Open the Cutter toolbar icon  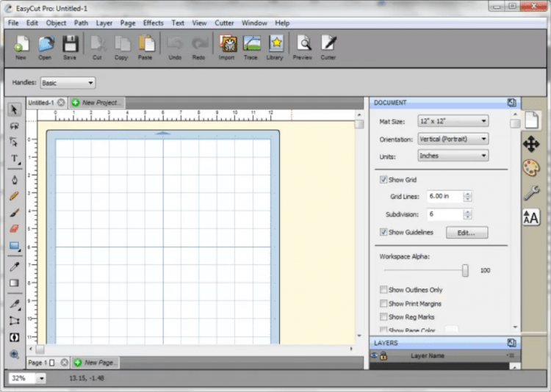point(328,48)
